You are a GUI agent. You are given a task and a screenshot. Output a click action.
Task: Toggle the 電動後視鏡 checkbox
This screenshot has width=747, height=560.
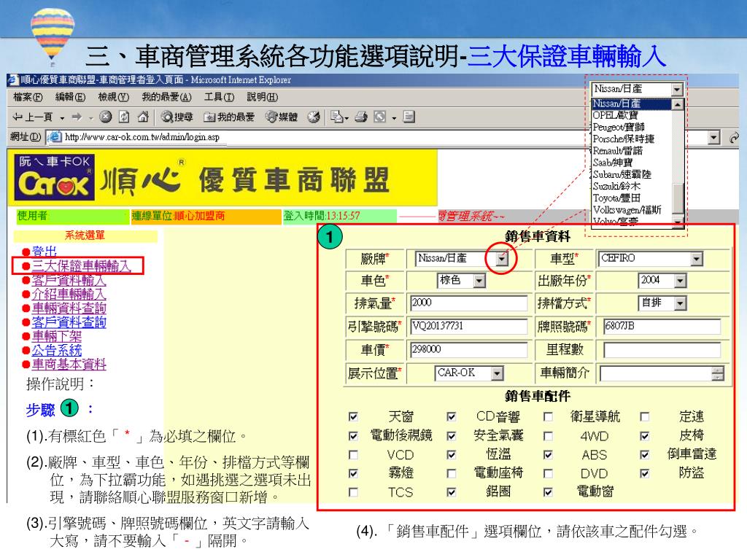pos(353,436)
